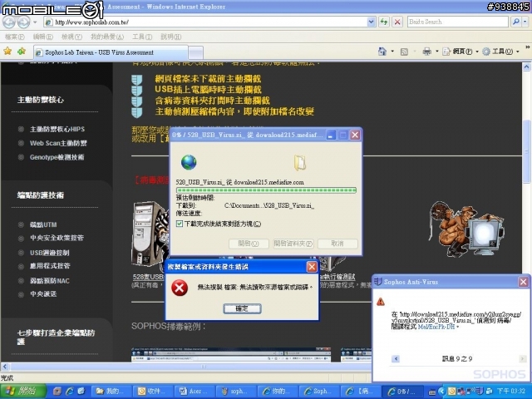
Task: Open the Favorites Center star icon
Action: (7, 52)
